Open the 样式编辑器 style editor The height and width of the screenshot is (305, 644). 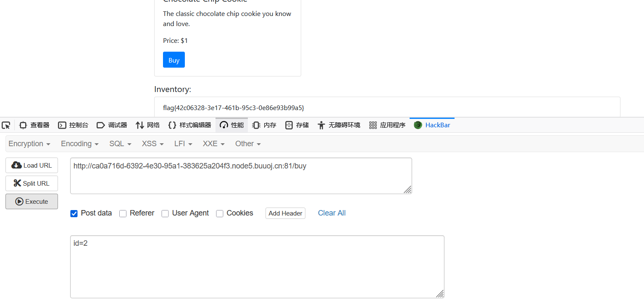(x=189, y=125)
